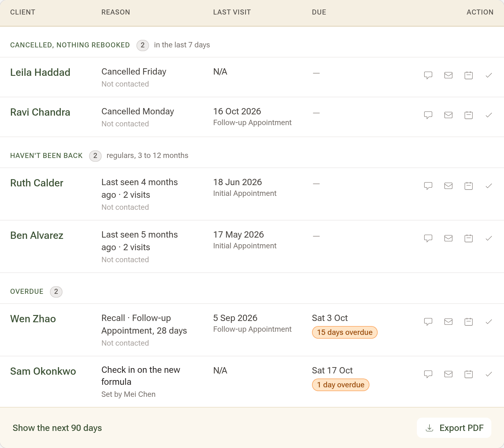The height and width of the screenshot is (448, 504).
Task: Text Ruth Calder using the chat icon
Action: coord(428,186)
